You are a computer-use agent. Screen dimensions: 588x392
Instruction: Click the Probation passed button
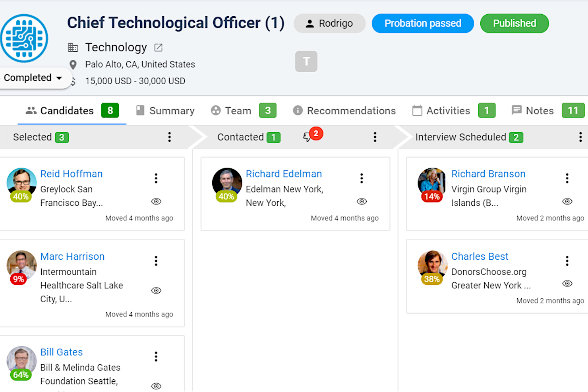[x=422, y=23]
